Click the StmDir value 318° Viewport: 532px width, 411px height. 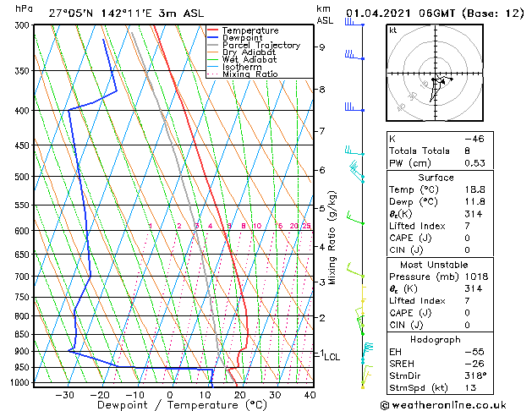[x=475, y=375]
